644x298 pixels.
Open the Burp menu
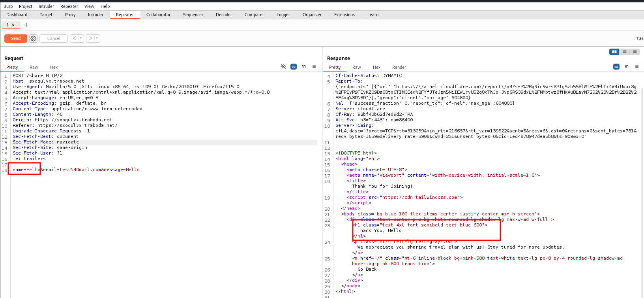tap(8, 6)
